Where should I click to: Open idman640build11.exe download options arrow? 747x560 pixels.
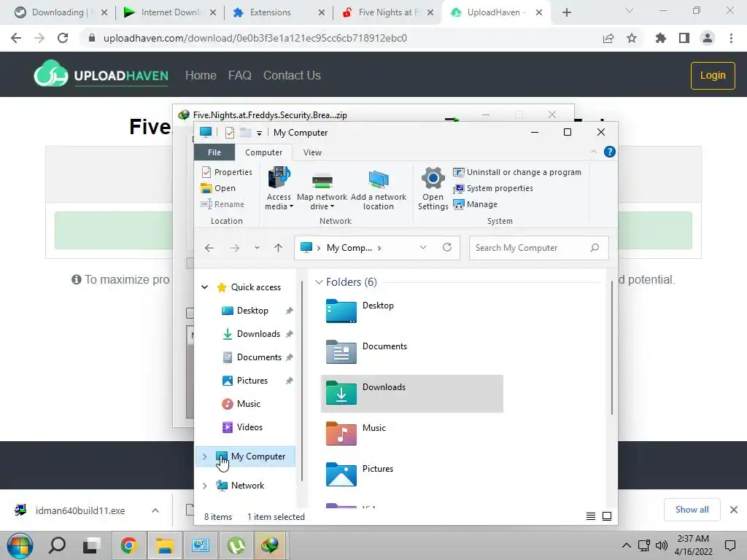tap(155, 510)
